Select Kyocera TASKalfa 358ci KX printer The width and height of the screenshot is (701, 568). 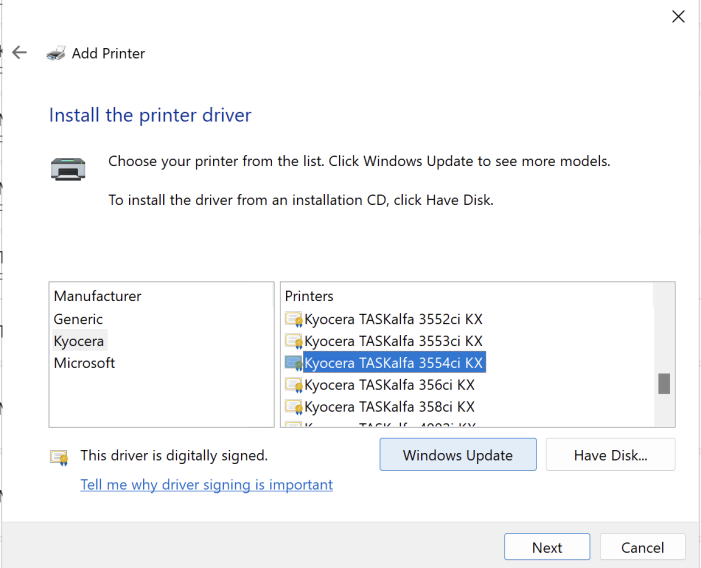[389, 407]
